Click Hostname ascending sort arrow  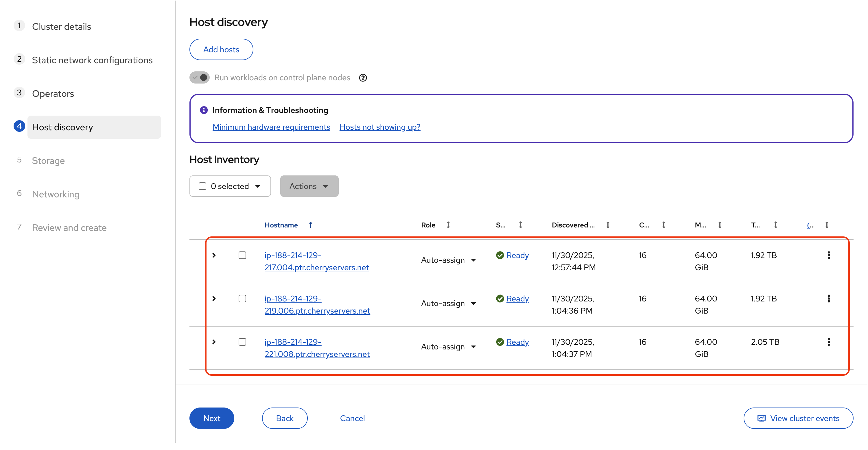[311, 225]
